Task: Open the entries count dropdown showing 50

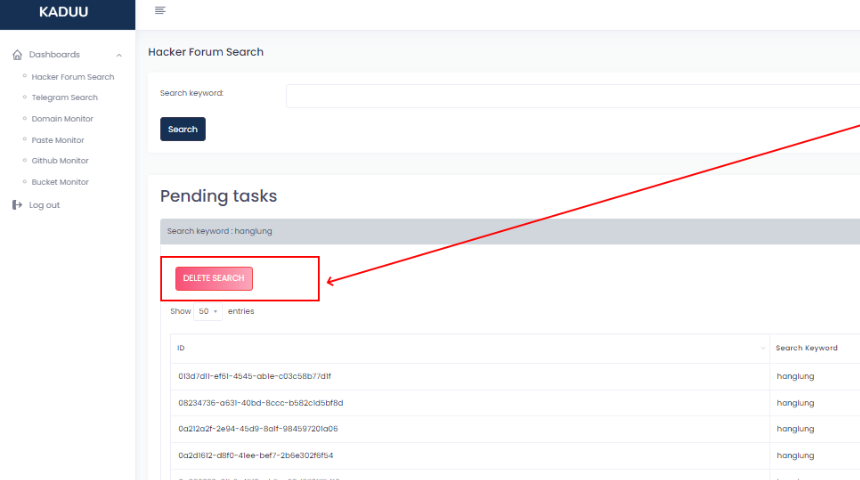Action: coord(208,311)
